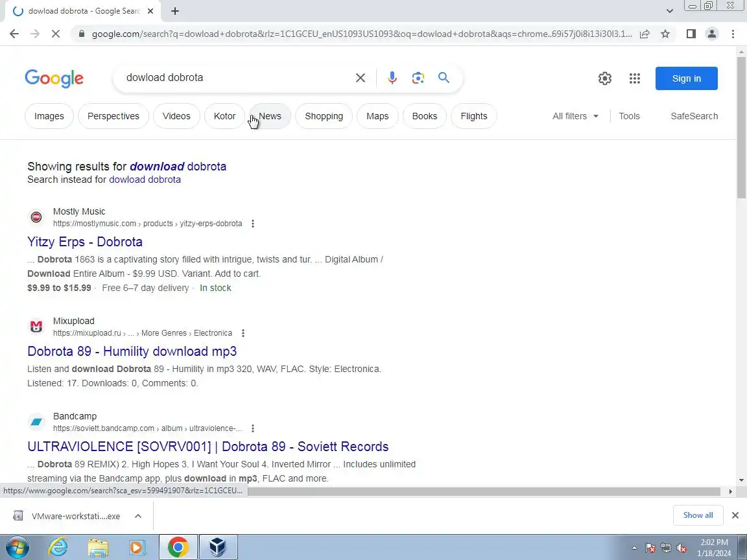Viewport: 747px width, 560px height.
Task: Submit search with magnifier icon
Action: click(444, 78)
